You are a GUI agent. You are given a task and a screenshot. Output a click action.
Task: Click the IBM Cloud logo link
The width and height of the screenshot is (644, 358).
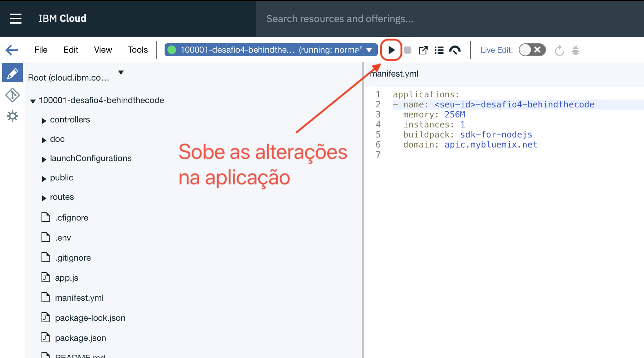coord(62,18)
